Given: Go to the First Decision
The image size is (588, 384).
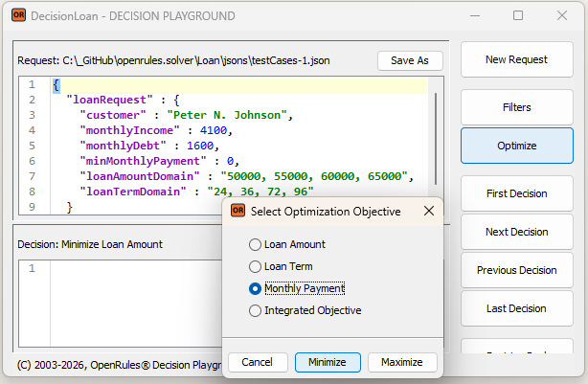Looking at the screenshot, I should (x=516, y=193).
